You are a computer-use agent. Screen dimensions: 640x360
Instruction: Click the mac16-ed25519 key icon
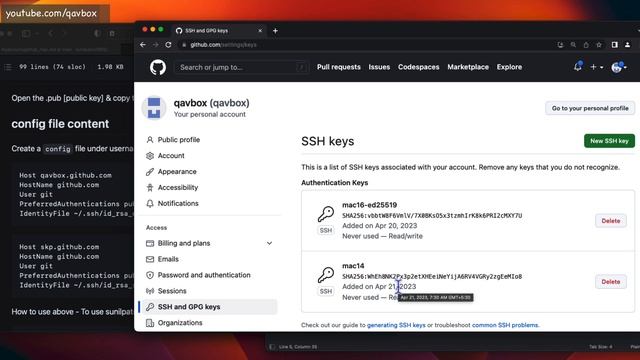(x=326, y=214)
